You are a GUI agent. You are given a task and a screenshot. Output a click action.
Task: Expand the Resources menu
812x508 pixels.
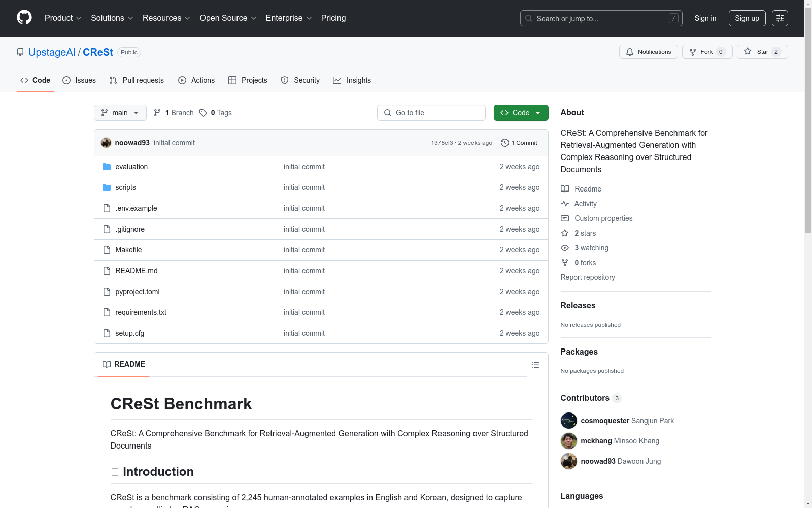pos(166,18)
